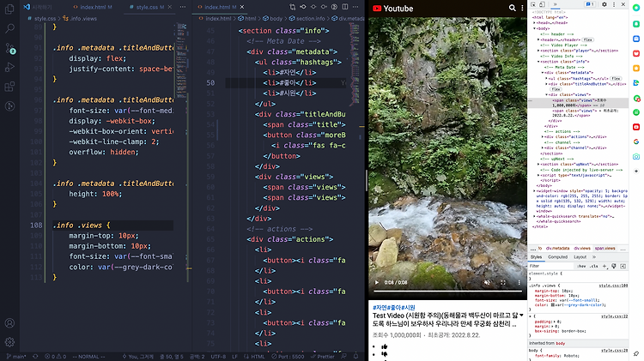Open the Computed tab in DevTools
The height and width of the screenshot is (361, 644).
tap(557, 256)
